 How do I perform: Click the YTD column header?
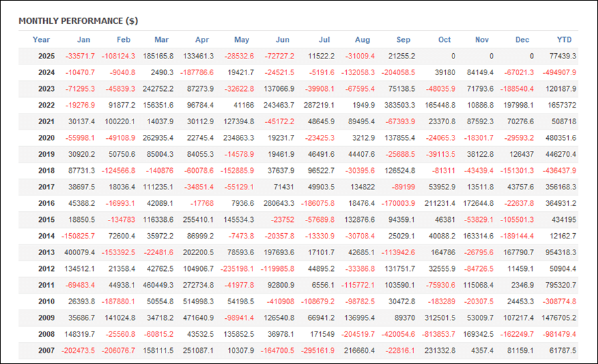click(x=565, y=40)
